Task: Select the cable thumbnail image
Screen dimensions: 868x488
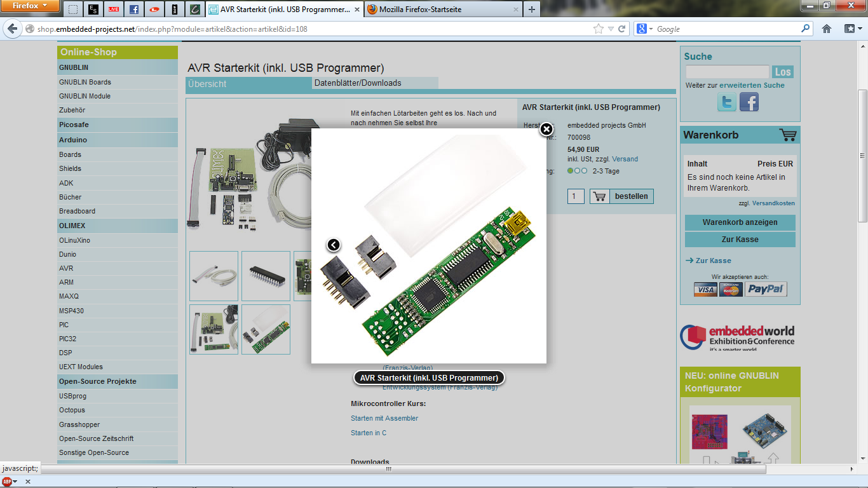Action: (214, 276)
